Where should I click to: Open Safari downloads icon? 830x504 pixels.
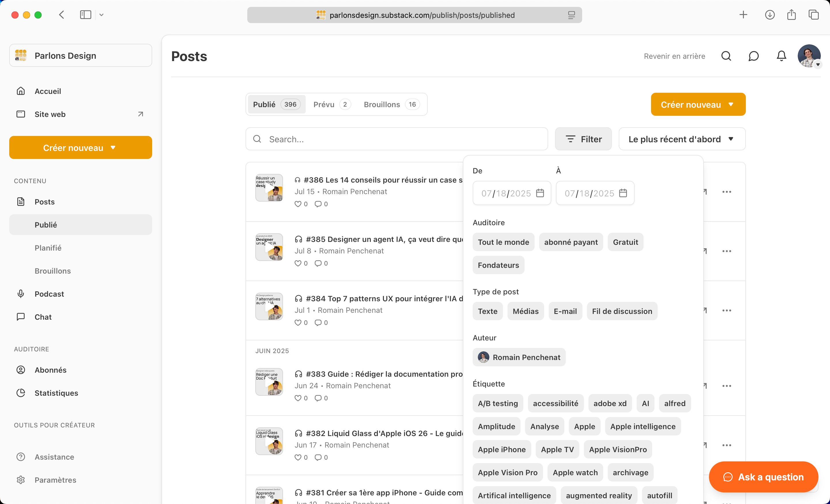click(x=770, y=15)
